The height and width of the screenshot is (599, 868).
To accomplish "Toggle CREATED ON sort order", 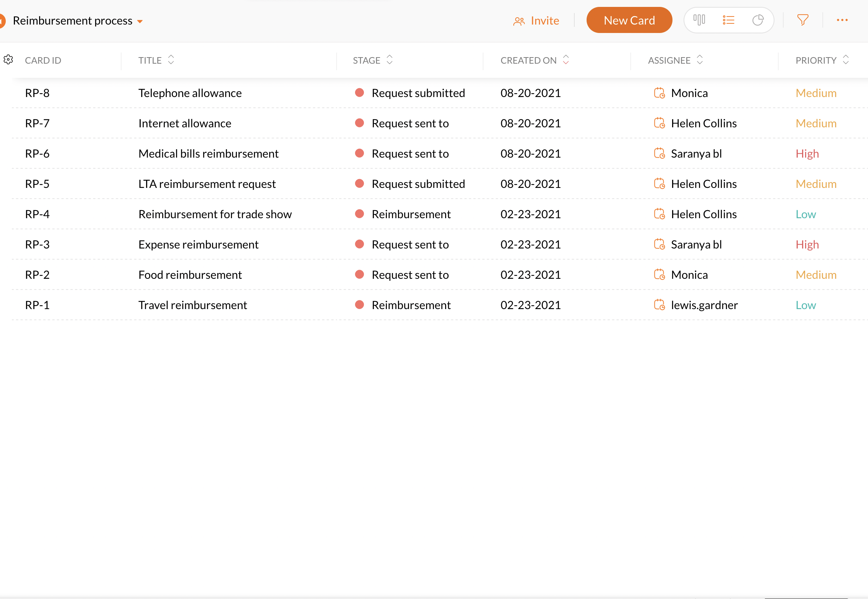I will coord(566,60).
